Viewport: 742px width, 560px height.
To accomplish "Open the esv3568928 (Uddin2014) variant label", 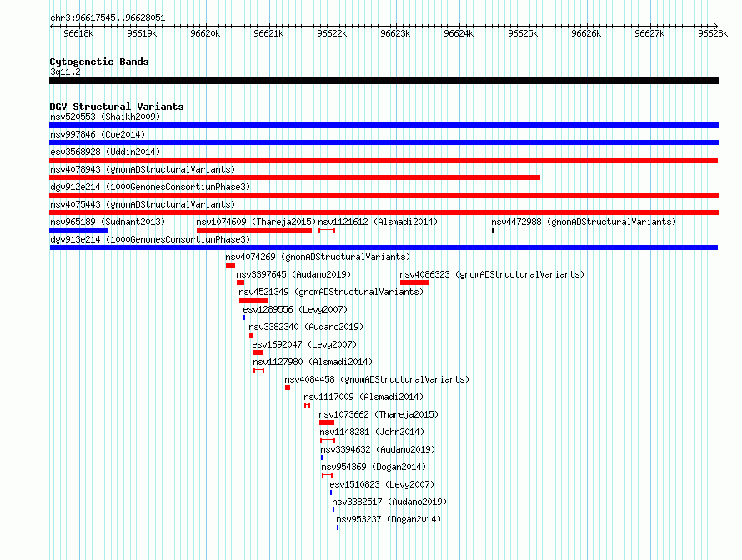I will [x=105, y=152].
